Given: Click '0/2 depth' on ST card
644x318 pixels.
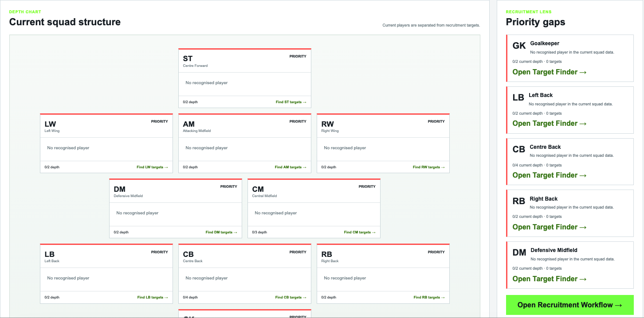Looking at the screenshot, I should [x=190, y=102].
